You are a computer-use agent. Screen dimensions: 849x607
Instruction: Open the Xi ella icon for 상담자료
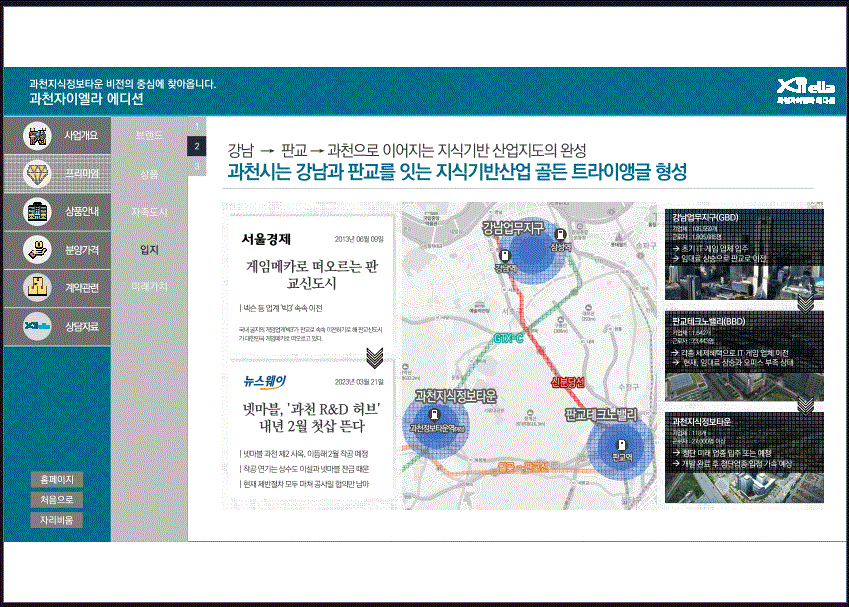(37, 326)
